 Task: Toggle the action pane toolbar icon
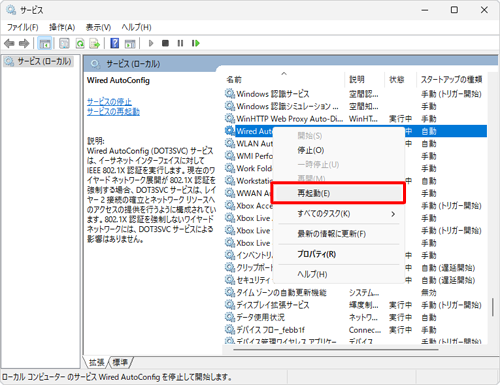click(x=130, y=43)
